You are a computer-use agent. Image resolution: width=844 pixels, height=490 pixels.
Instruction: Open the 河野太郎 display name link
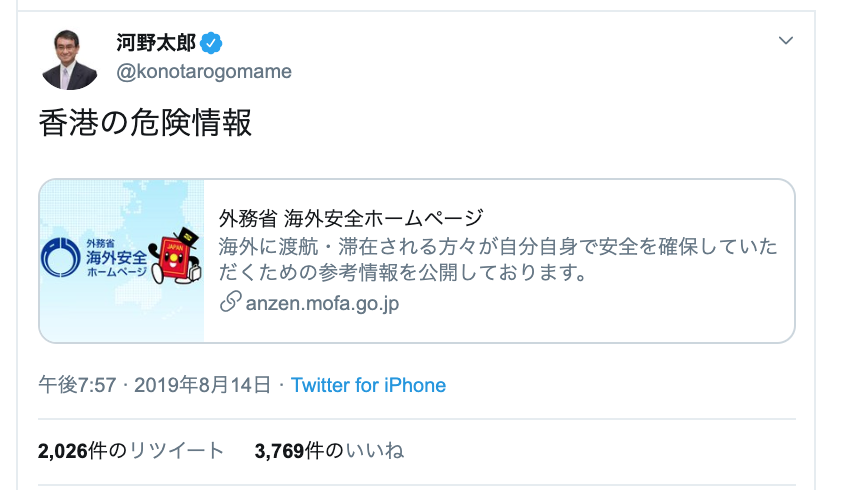158,43
